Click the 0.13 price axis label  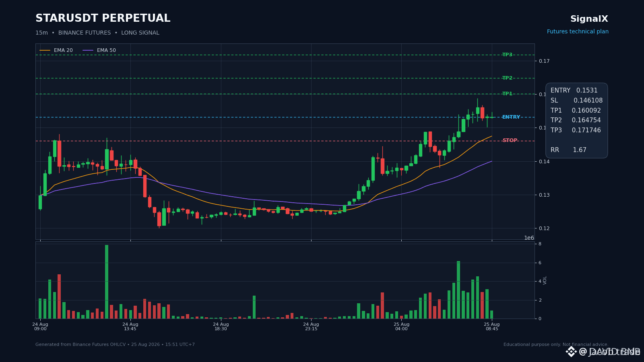pyautogui.click(x=544, y=195)
